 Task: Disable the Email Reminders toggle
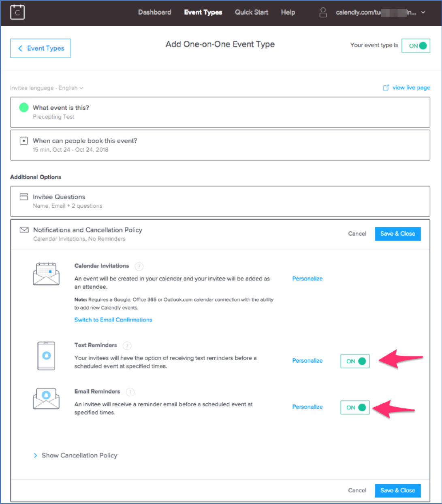(x=355, y=407)
